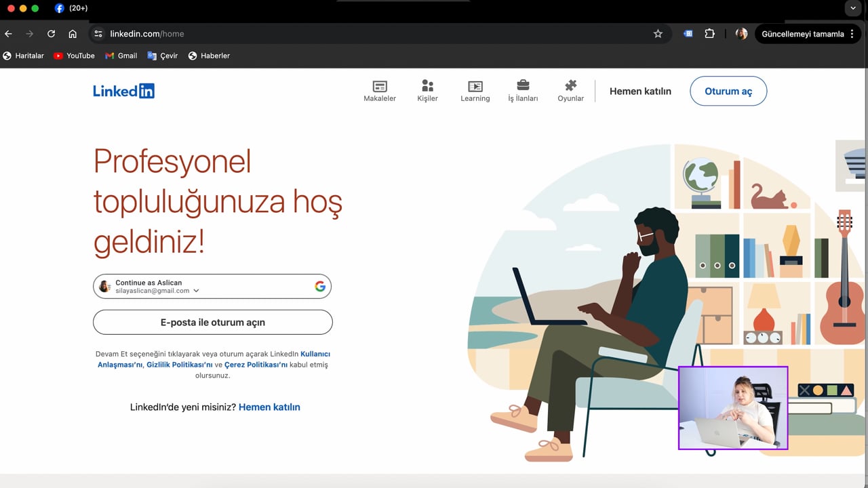Open the Makaleler section icon

click(380, 86)
